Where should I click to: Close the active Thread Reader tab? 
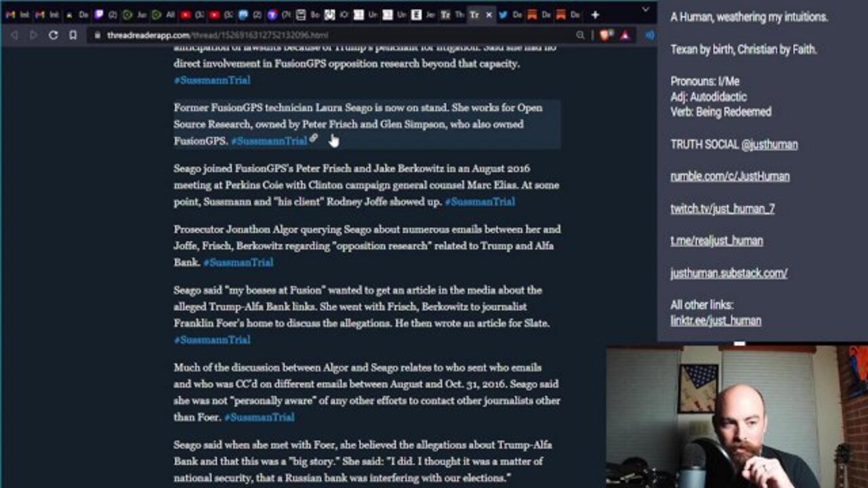489,14
